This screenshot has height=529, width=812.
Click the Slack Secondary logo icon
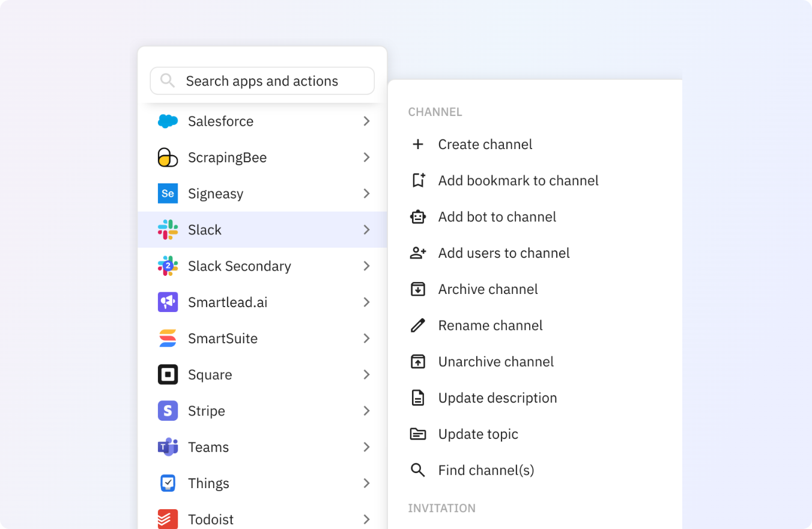168,266
